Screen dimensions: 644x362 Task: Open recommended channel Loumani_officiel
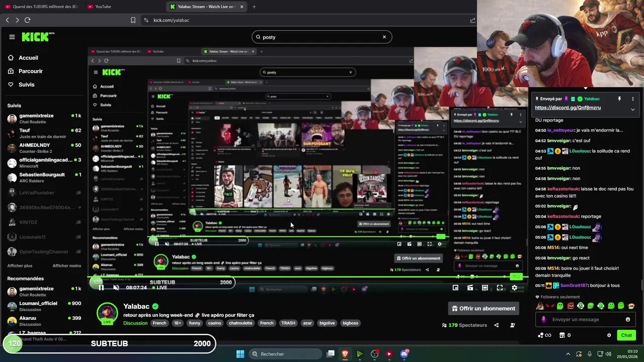[x=44, y=306]
